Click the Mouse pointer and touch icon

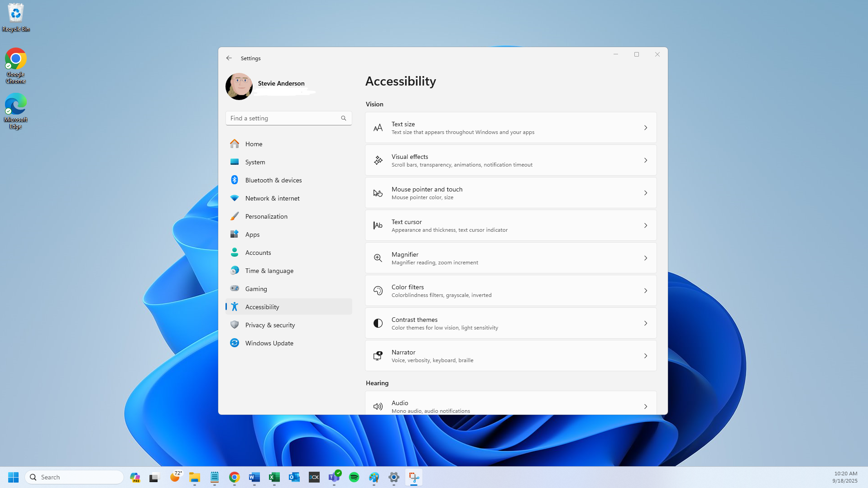click(x=378, y=193)
